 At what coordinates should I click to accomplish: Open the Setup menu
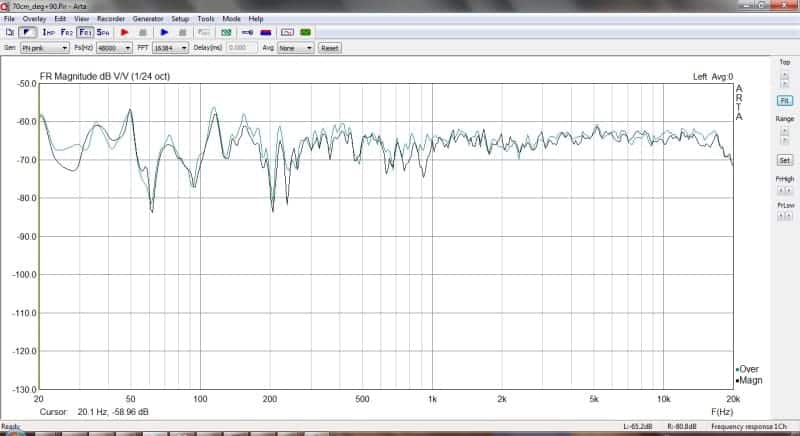[x=180, y=19]
